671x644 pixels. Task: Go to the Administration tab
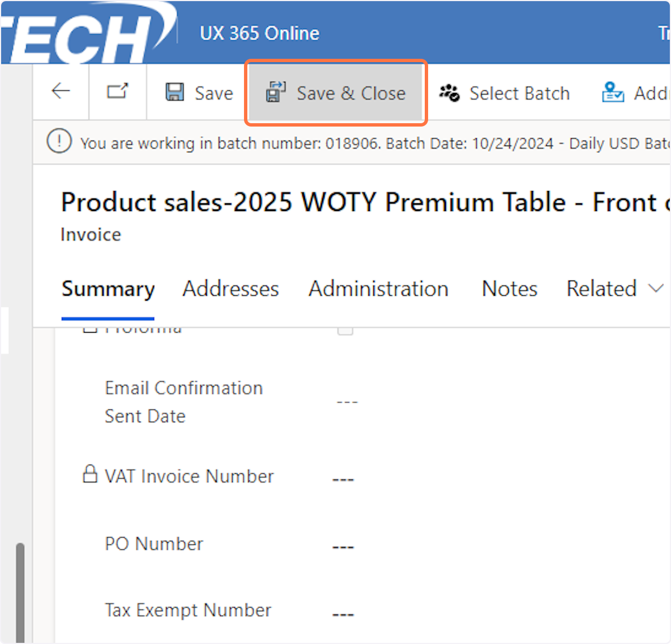point(378,289)
